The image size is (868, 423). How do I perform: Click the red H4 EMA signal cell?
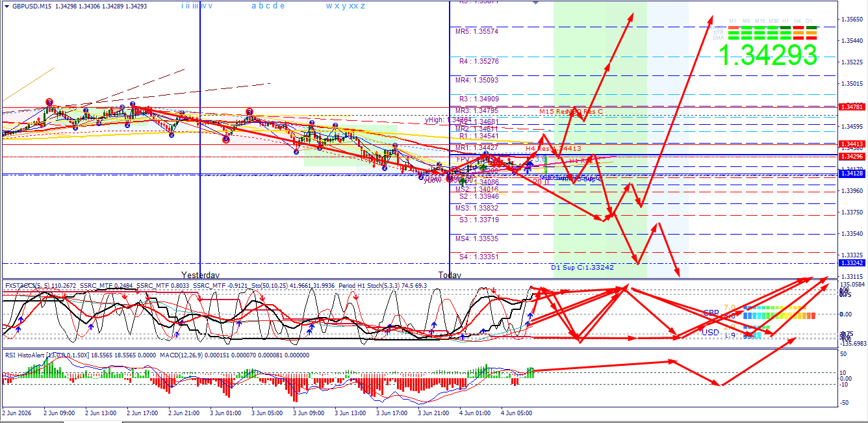pyautogui.click(x=798, y=38)
